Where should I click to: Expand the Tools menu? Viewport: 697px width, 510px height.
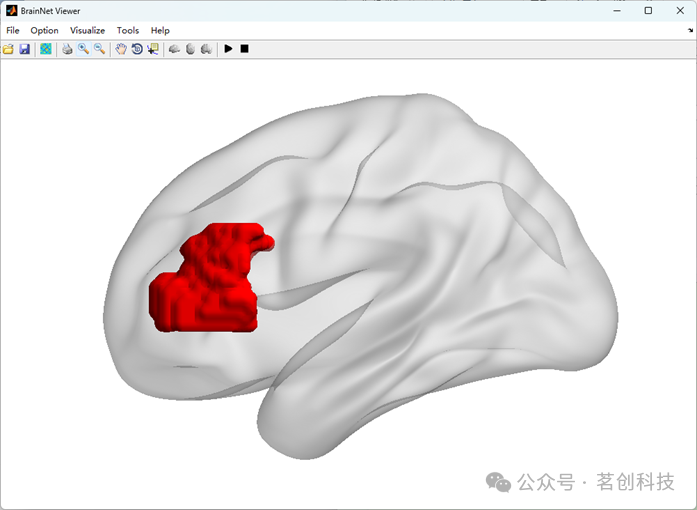click(x=128, y=30)
